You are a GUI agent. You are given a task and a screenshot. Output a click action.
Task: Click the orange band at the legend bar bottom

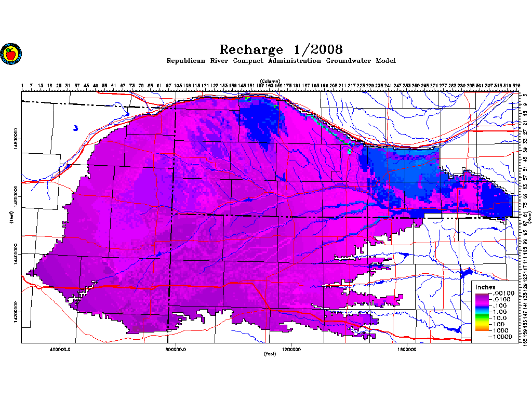point(482,328)
